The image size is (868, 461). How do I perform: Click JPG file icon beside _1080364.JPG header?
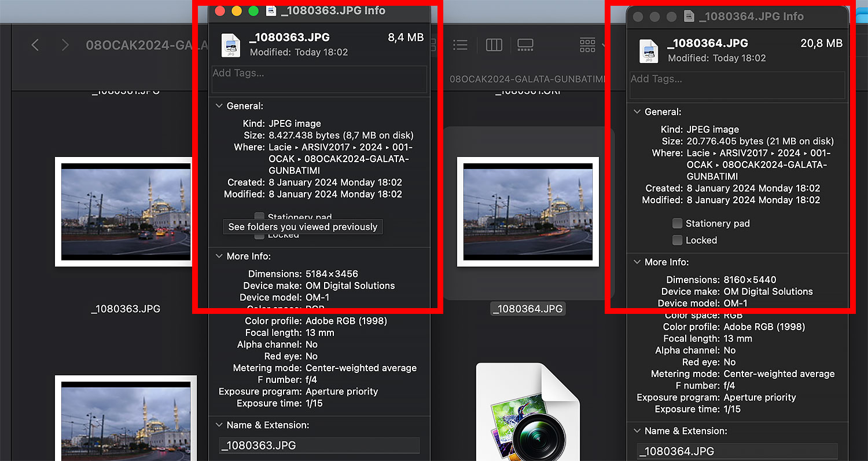point(649,51)
